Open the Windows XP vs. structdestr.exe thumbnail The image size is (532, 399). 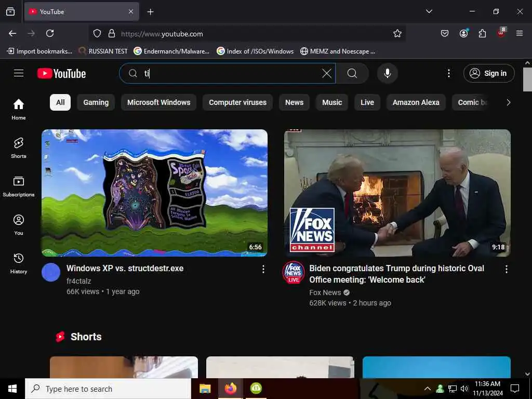(154, 193)
